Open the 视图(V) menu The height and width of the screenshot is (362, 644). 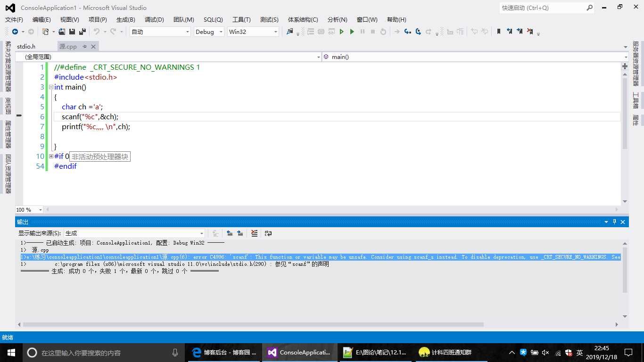coord(70,19)
